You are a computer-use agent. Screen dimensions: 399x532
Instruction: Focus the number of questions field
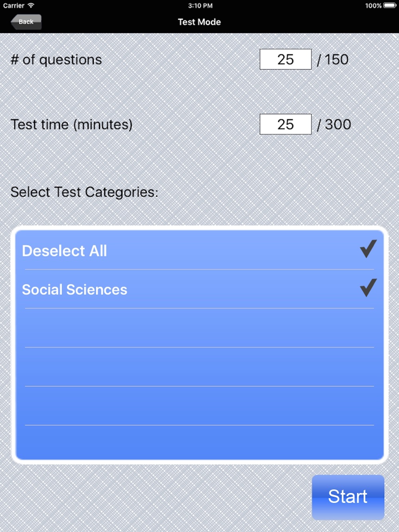285,59
